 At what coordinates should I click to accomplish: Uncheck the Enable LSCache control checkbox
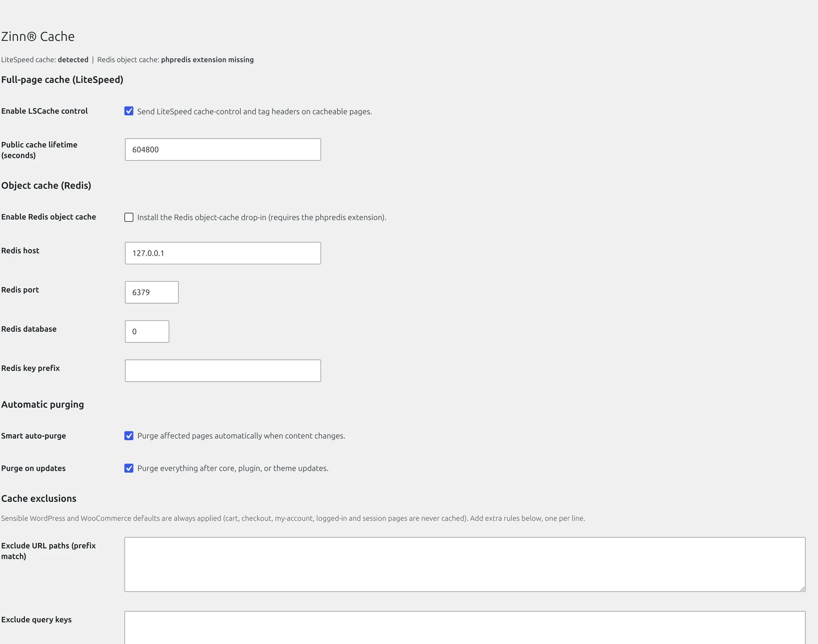[129, 111]
